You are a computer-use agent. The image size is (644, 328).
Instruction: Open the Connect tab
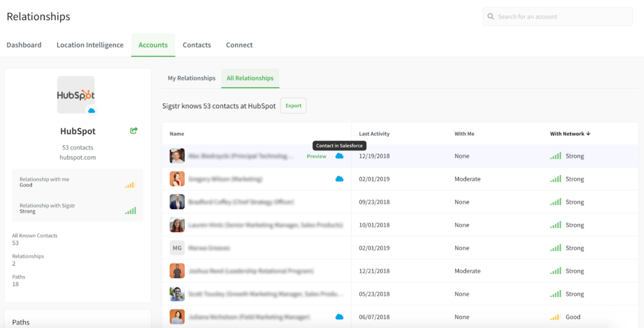[x=239, y=45]
